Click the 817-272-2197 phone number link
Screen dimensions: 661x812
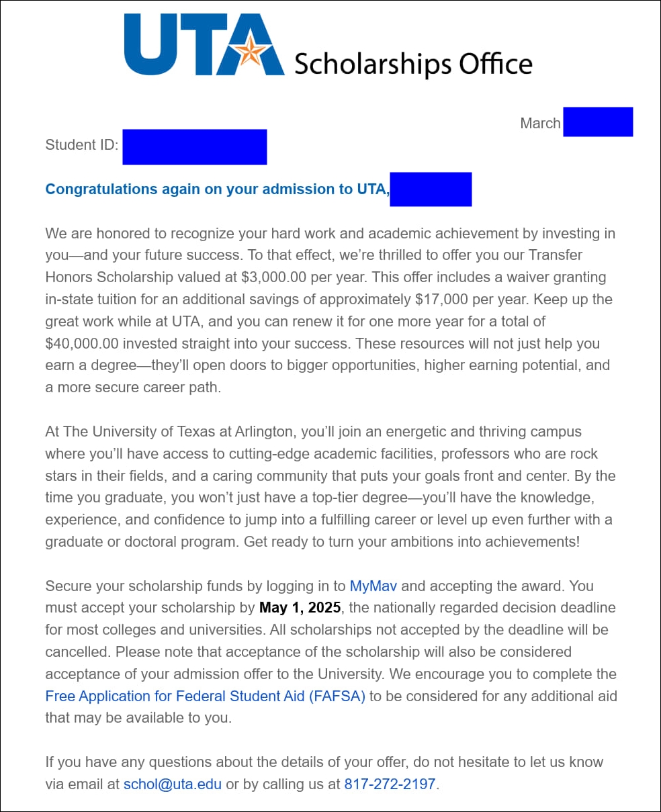tap(390, 784)
